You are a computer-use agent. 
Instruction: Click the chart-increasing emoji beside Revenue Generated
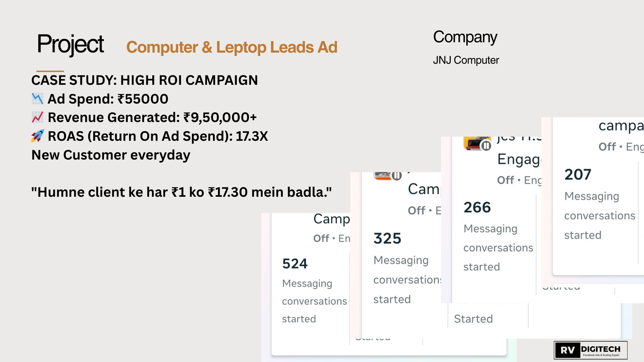(37, 117)
